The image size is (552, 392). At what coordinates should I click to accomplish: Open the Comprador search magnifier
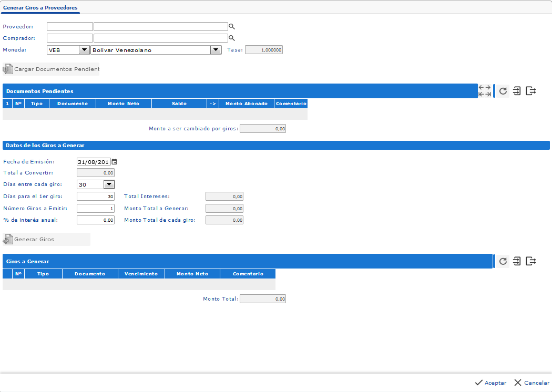[x=232, y=38]
